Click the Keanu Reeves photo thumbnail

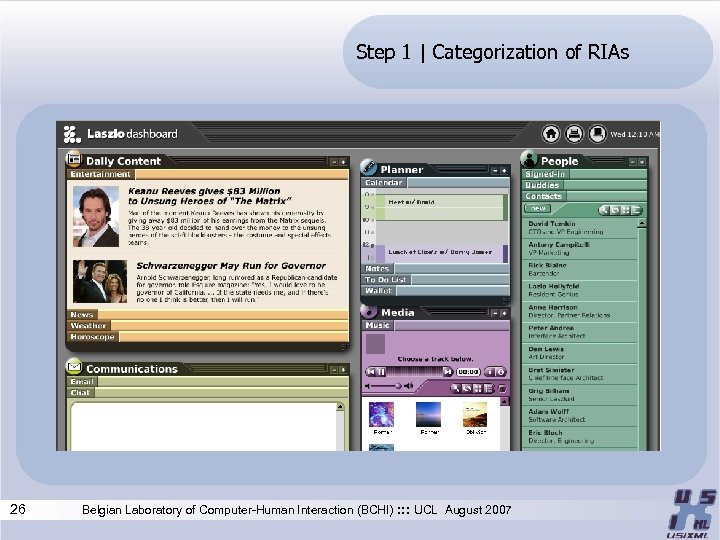[x=96, y=216]
